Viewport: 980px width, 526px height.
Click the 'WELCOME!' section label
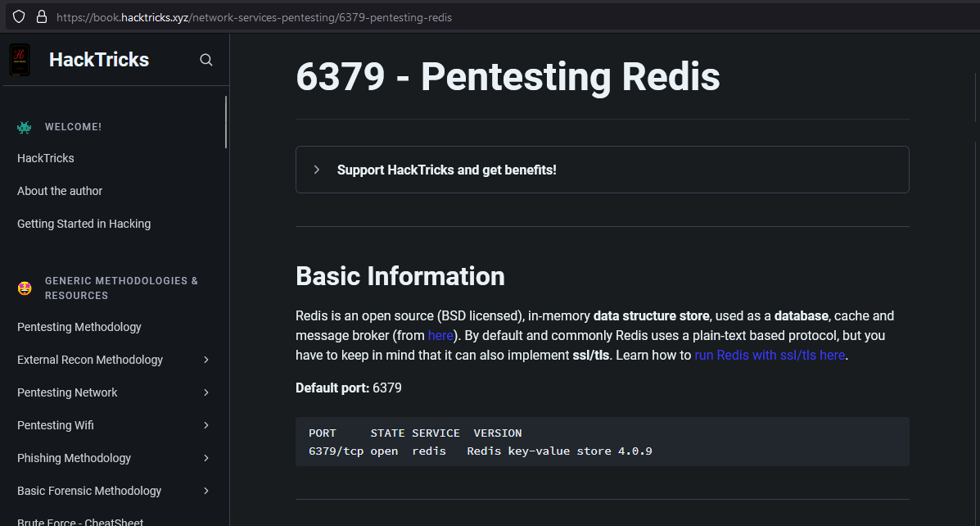point(73,127)
